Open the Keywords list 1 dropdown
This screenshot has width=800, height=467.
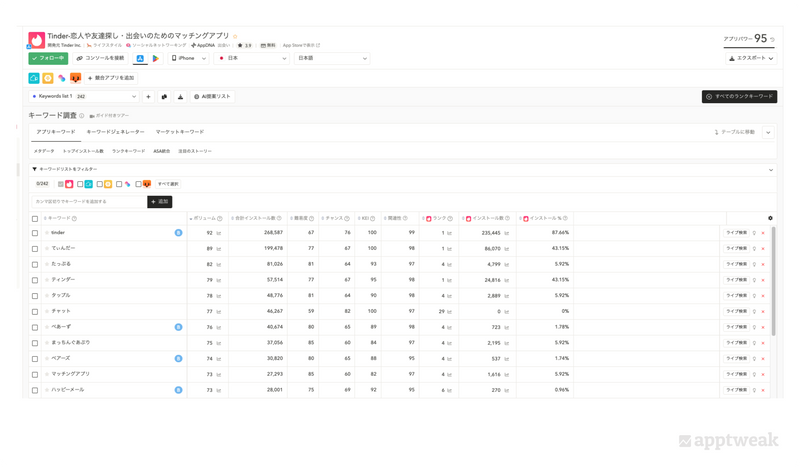(x=84, y=96)
